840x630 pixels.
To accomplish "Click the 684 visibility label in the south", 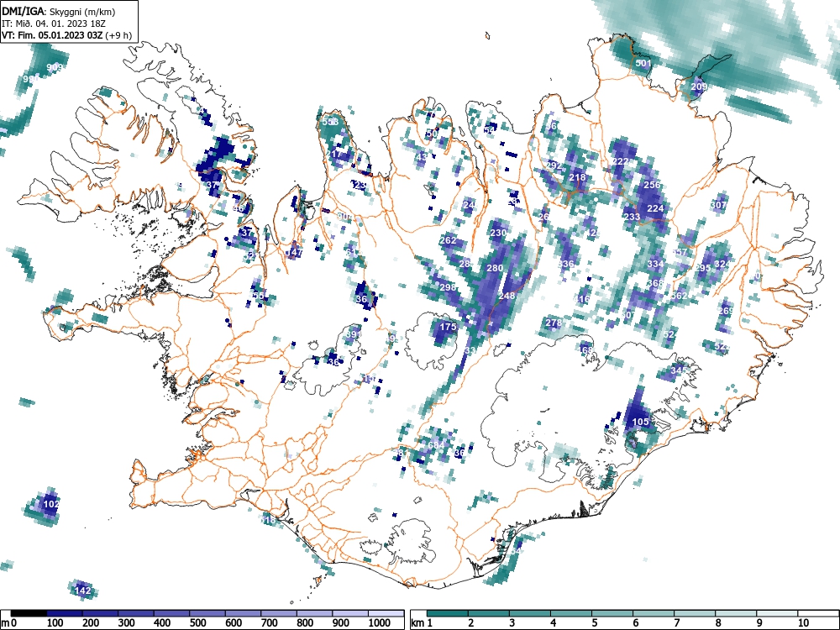I will pyautogui.click(x=436, y=445).
